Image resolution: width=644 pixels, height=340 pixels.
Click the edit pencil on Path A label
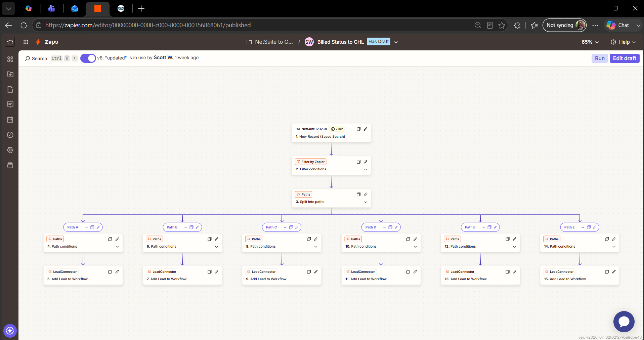tap(98, 227)
